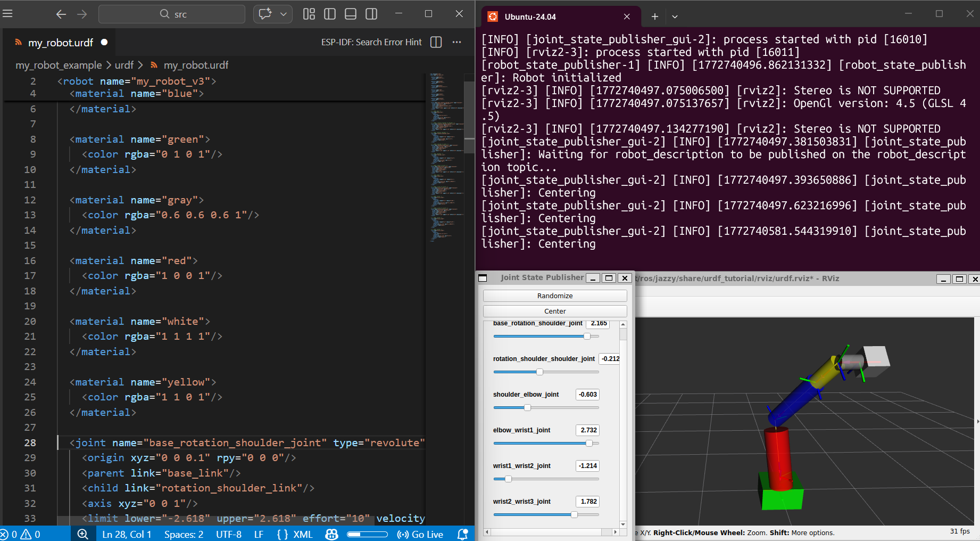Viewport: 980px width, 541px height.
Task: Click the Copilot status icon in status bar
Action: click(331, 534)
